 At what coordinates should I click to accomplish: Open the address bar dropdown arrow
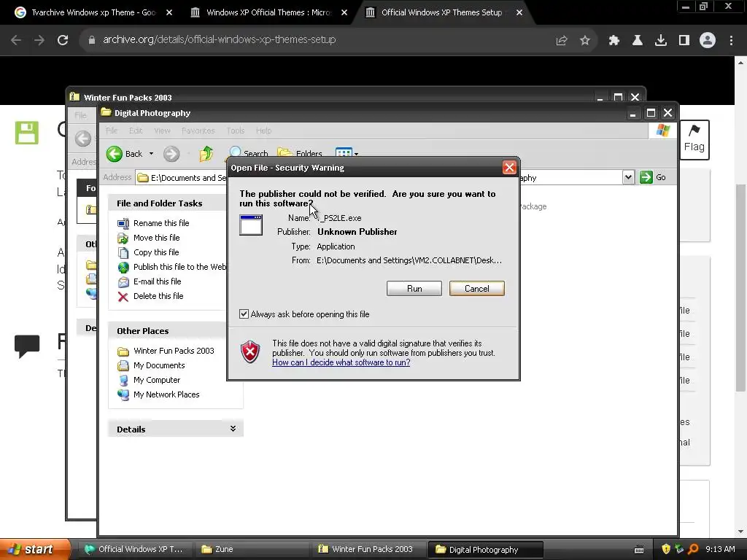point(628,178)
